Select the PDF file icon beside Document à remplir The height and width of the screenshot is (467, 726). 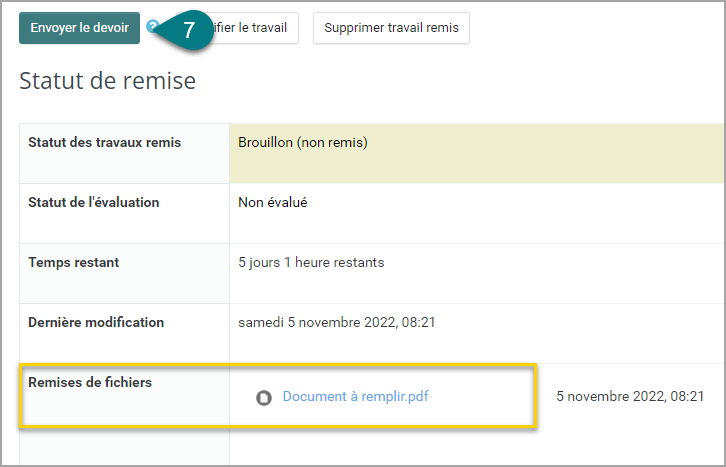264,398
